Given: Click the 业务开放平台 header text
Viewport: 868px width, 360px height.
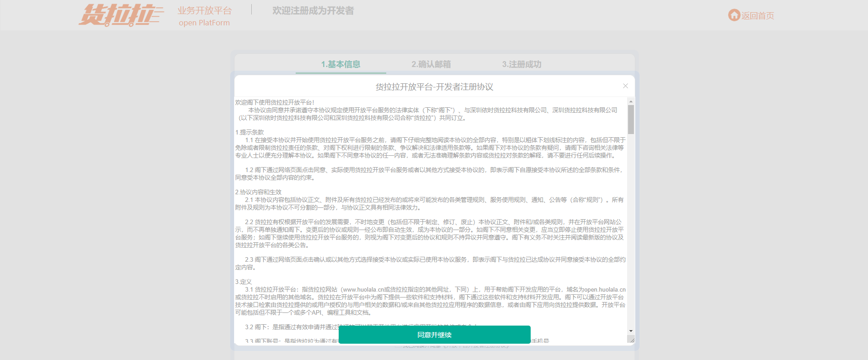Looking at the screenshot, I should (x=205, y=10).
